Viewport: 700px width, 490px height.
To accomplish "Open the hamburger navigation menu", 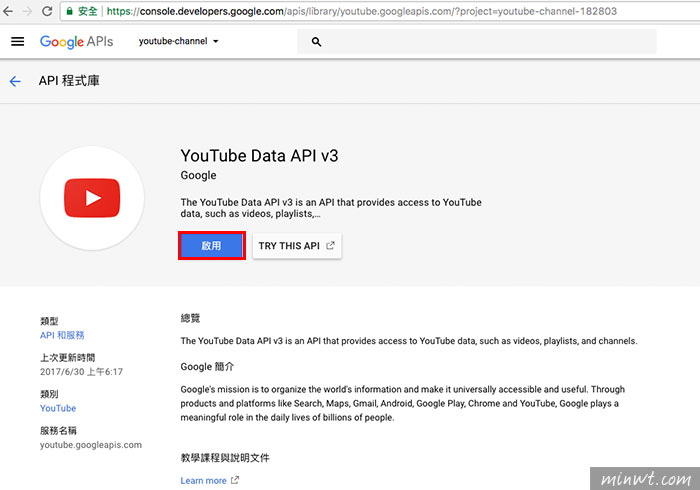I will (17, 42).
